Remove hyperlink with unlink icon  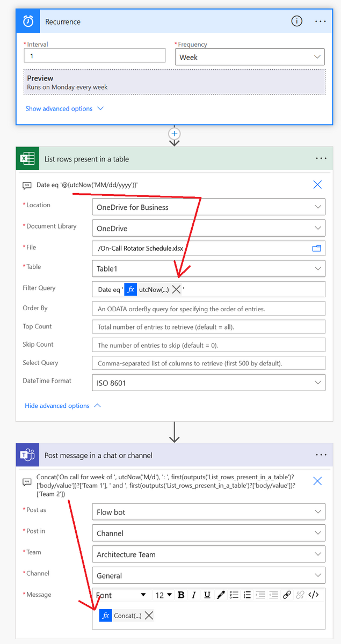(x=300, y=595)
